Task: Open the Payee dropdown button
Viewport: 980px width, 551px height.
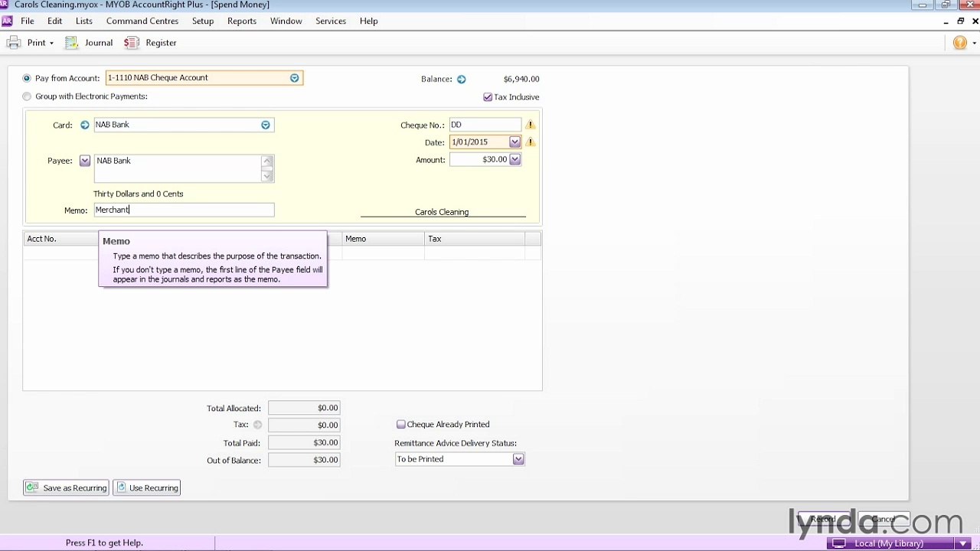Action: [85, 161]
